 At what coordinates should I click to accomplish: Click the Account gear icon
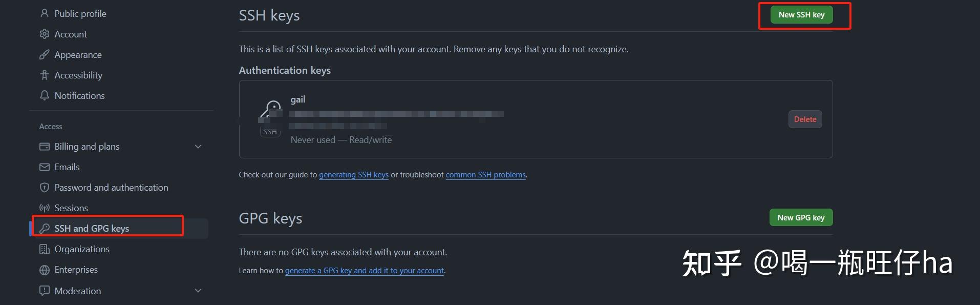tap(45, 34)
